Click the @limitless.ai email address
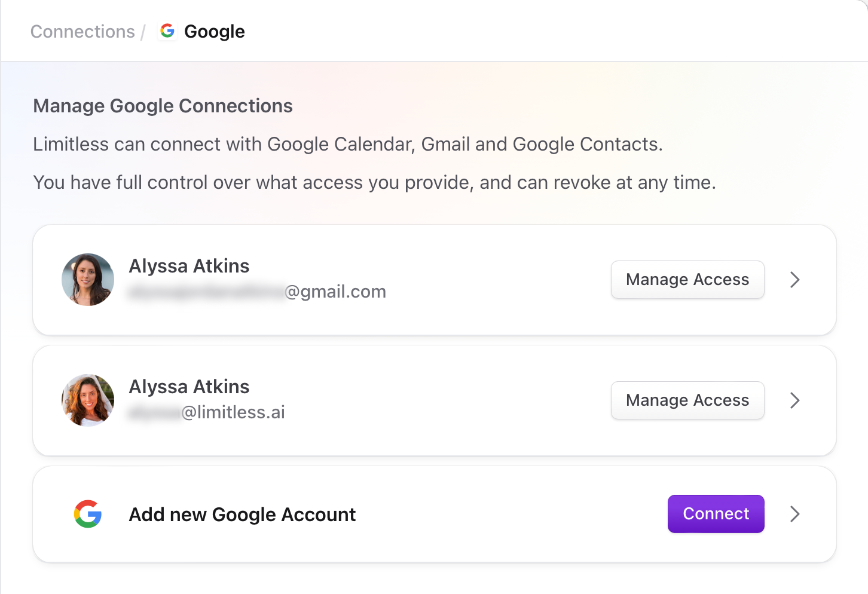 pyautogui.click(x=207, y=412)
